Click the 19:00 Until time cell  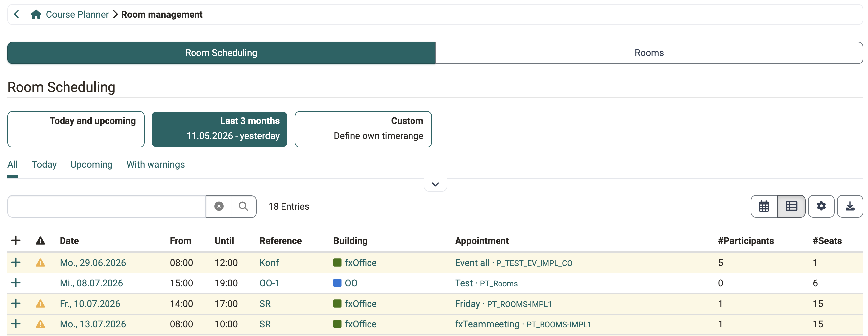pos(226,283)
